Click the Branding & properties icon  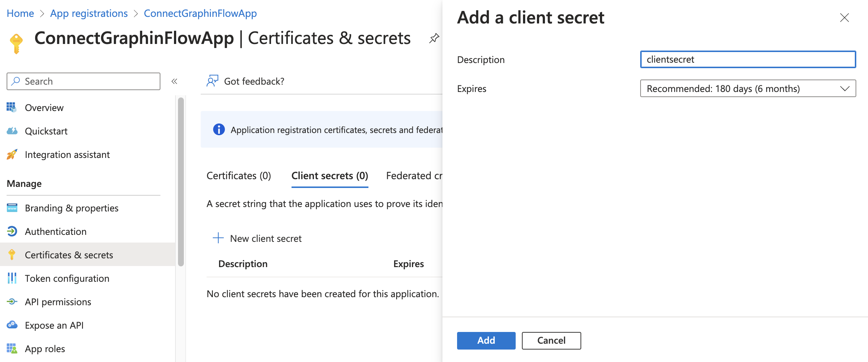pos(12,208)
